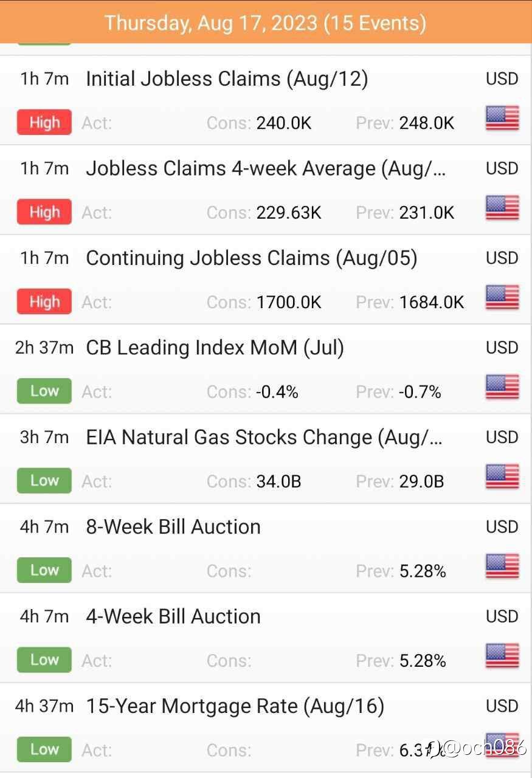Tap the US flag beside Initial Jobless Claims

[x=502, y=119]
